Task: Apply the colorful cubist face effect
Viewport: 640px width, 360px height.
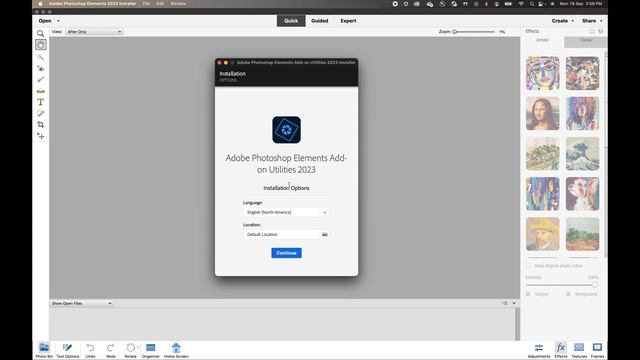Action: (542, 73)
